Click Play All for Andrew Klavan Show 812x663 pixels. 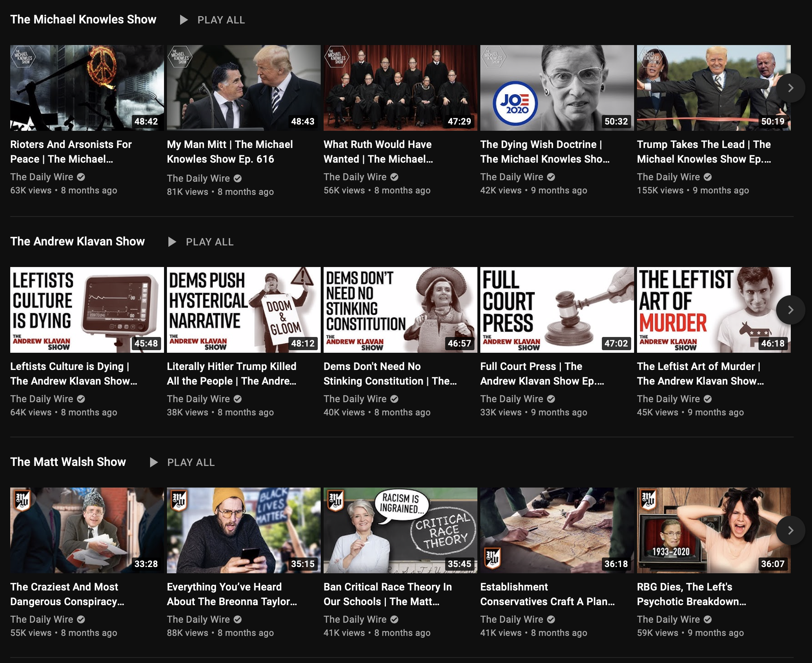pos(202,242)
